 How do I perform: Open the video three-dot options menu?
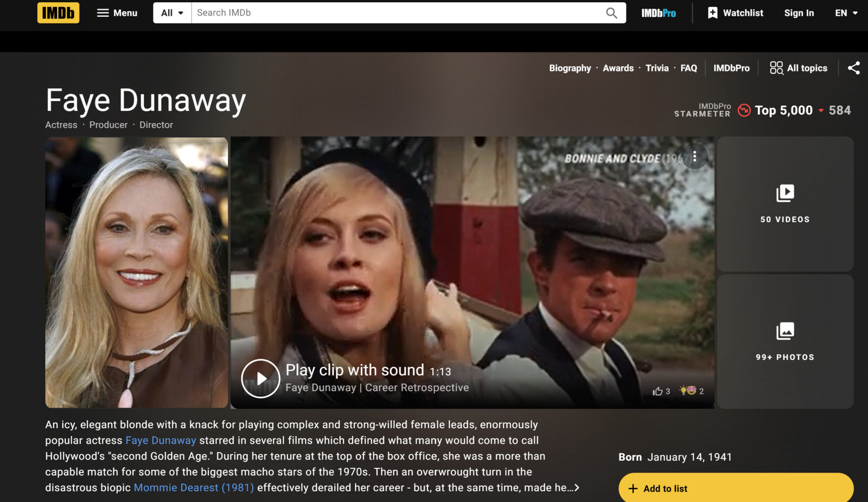pyautogui.click(x=694, y=157)
